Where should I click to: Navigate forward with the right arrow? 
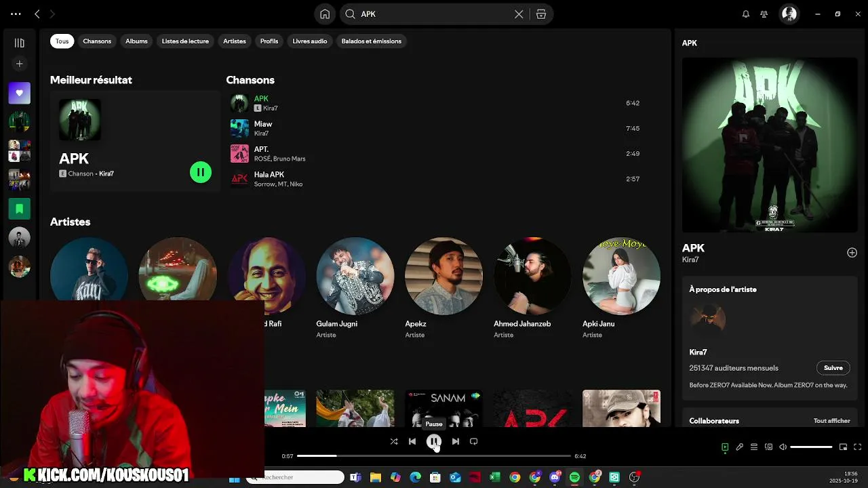tap(52, 14)
